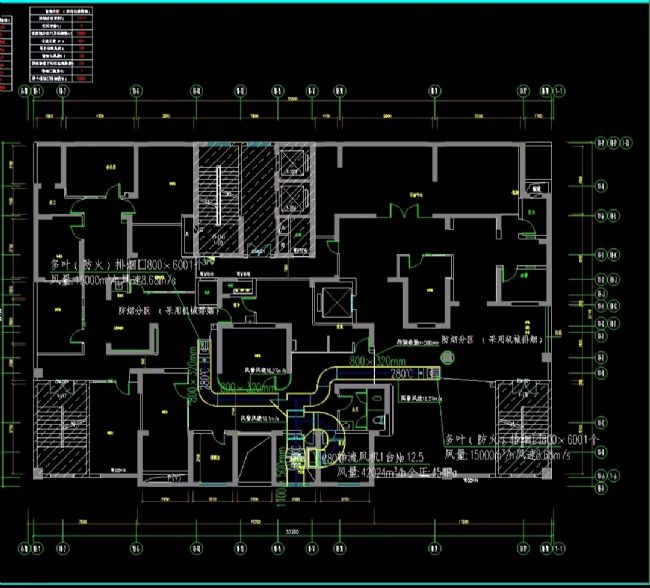Screen dimensions: 650x588
Task: Pick the vertically rotated green '800×320mm' duct label
Action: click(192, 374)
